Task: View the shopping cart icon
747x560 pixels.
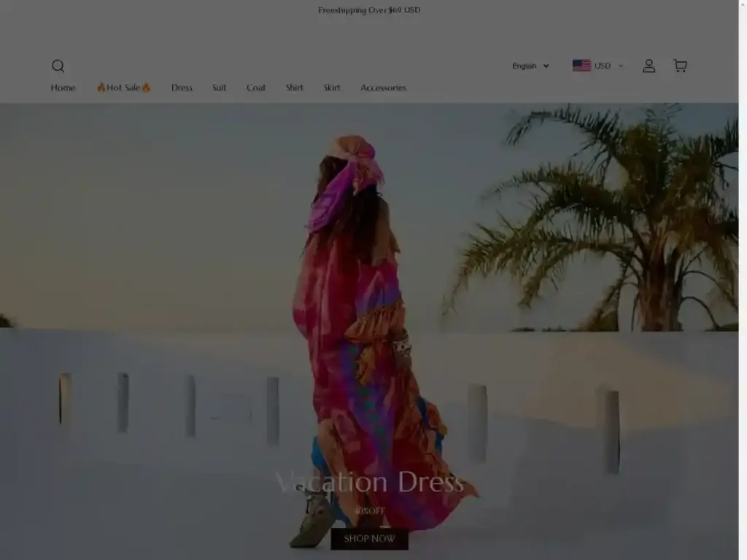Action: pos(680,66)
